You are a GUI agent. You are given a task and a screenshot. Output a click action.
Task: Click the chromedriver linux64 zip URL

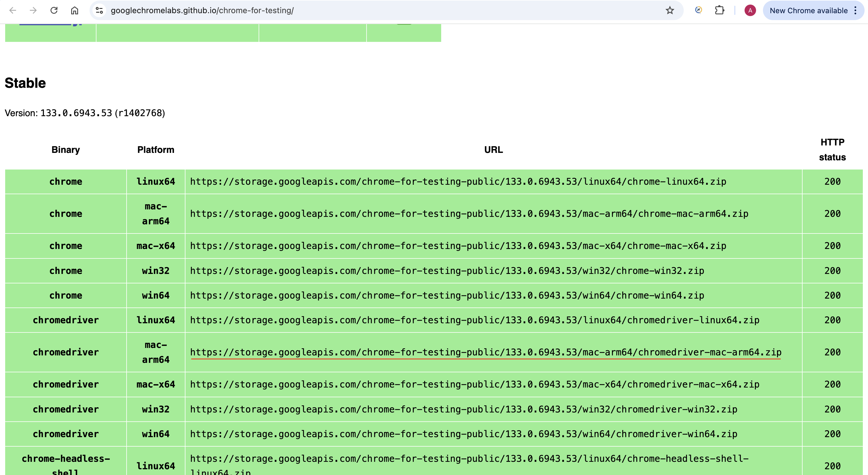click(474, 320)
